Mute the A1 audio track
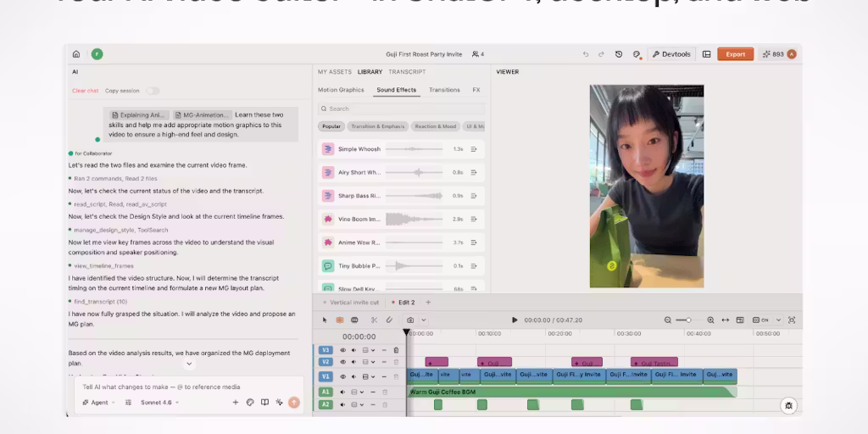Image resolution: width=868 pixels, height=434 pixels. [342, 392]
